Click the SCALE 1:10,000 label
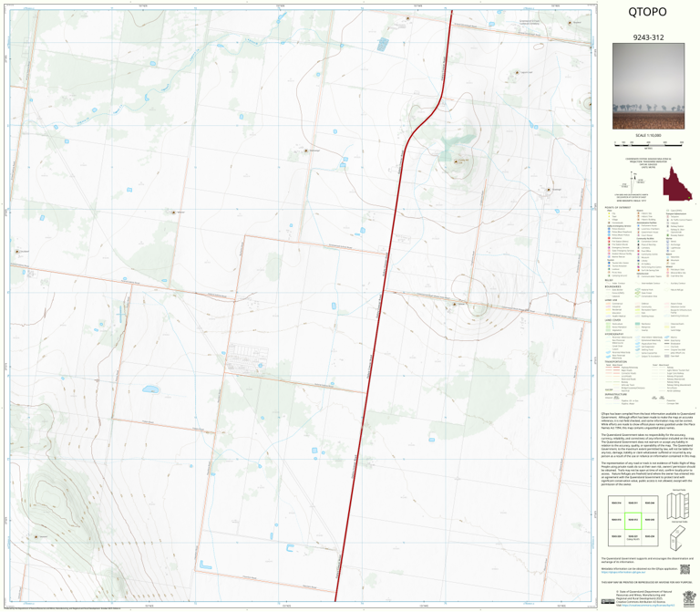 click(648, 135)
